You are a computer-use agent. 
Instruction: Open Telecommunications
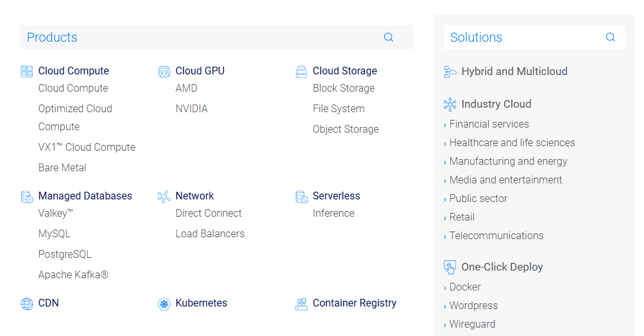click(496, 236)
